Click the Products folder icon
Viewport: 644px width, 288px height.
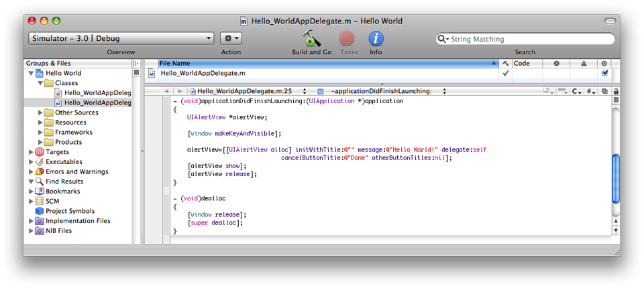point(49,142)
